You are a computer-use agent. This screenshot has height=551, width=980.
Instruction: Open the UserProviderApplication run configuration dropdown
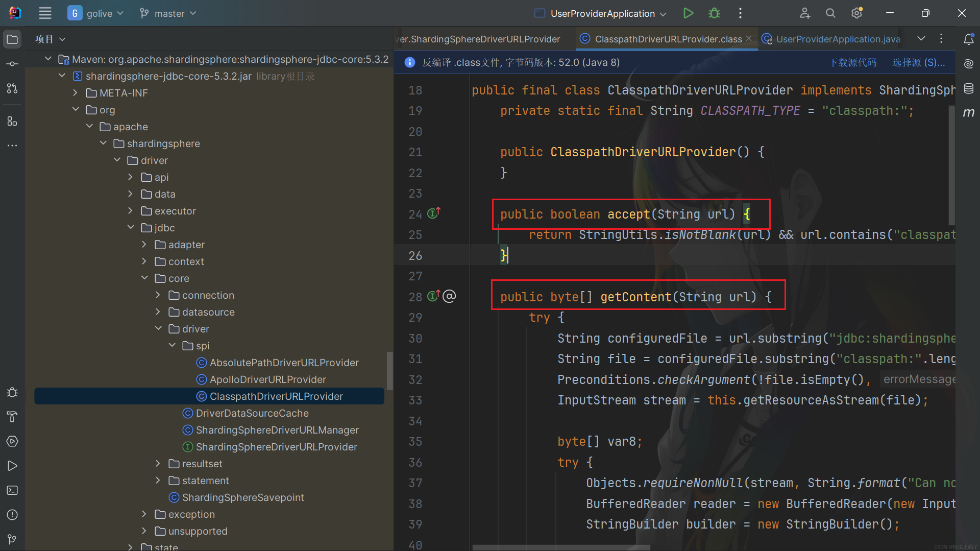click(x=600, y=13)
